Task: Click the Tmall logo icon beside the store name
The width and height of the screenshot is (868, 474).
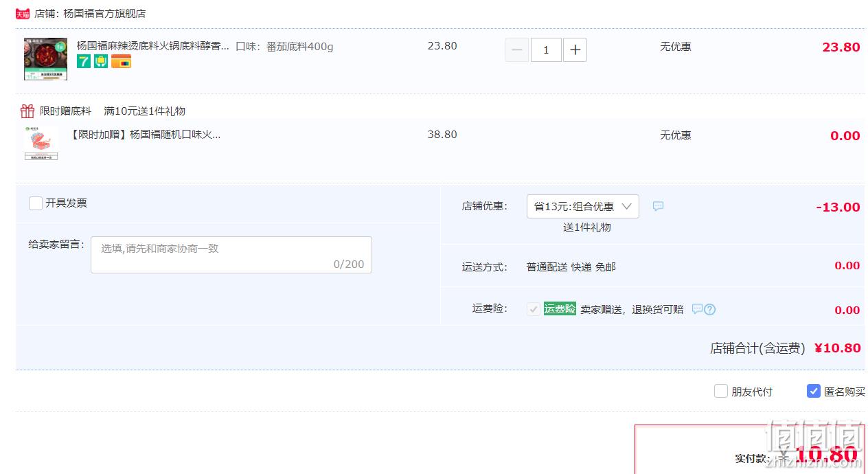Action: [x=23, y=14]
